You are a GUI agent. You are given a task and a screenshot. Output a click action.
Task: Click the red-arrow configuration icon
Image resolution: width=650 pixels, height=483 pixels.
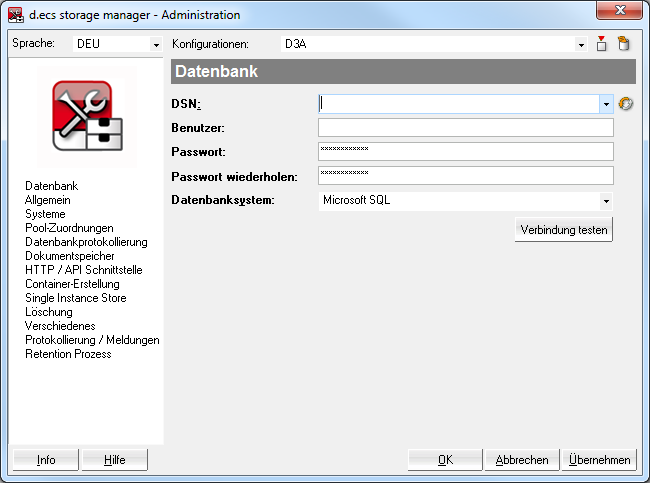click(x=602, y=44)
